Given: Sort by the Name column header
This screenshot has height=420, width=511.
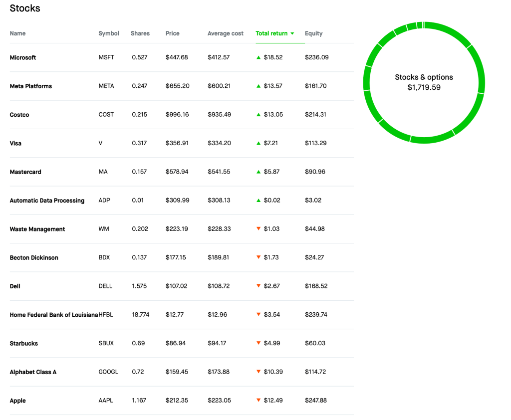Looking at the screenshot, I should (x=17, y=33).
